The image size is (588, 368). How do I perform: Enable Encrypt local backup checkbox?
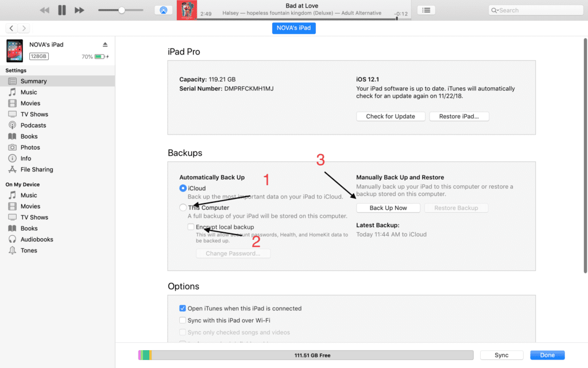click(191, 227)
